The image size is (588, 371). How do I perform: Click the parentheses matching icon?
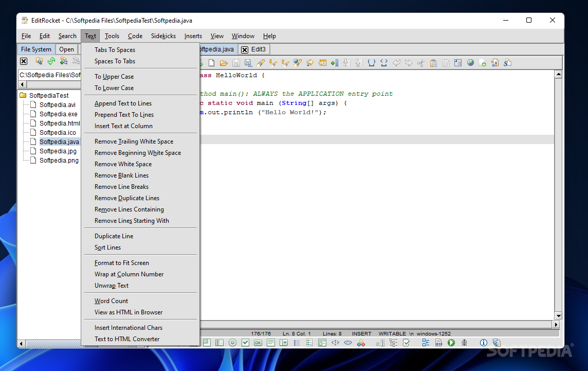click(371, 63)
